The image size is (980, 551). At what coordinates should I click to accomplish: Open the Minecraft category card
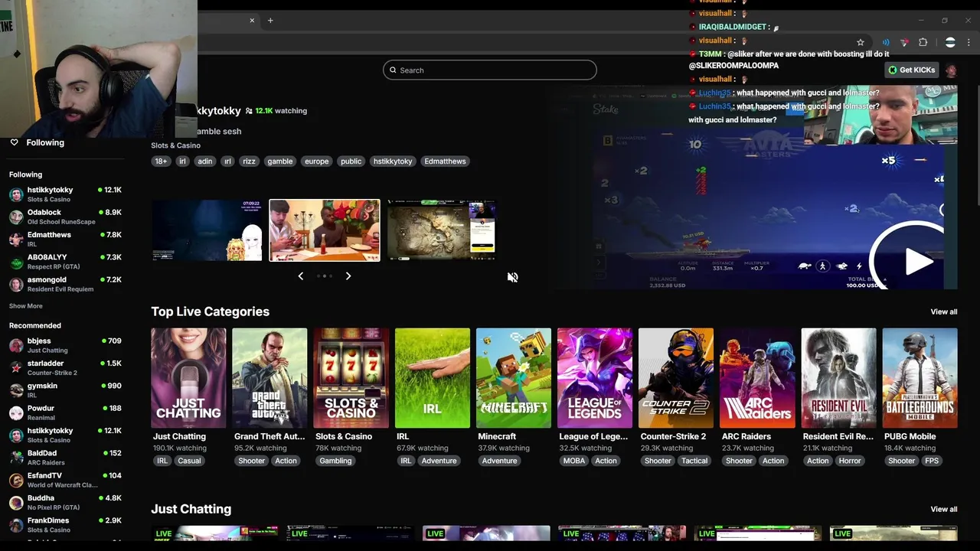coord(514,378)
